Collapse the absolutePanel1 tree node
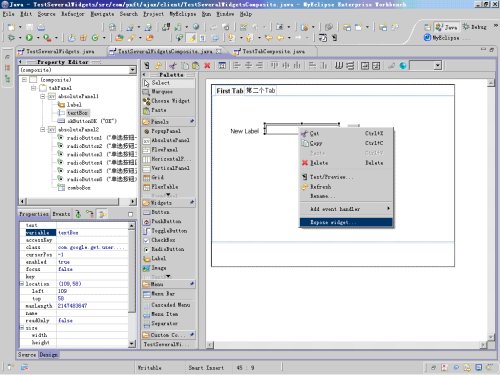 click(x=43, y=96)
